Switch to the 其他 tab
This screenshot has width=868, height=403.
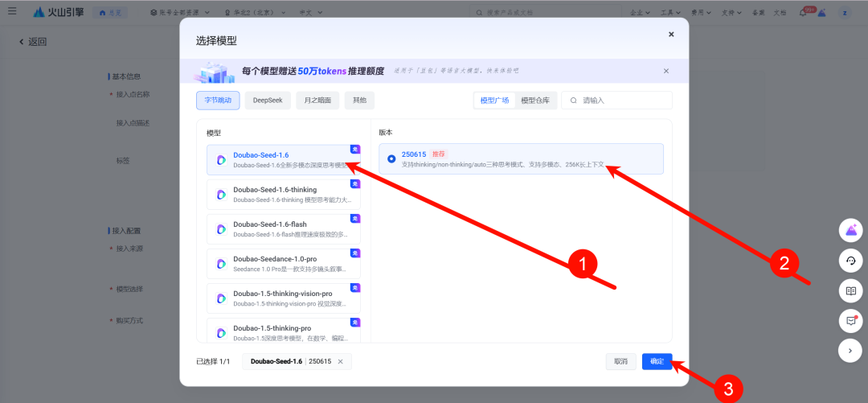pyautogui.click(x=359, y=101)
